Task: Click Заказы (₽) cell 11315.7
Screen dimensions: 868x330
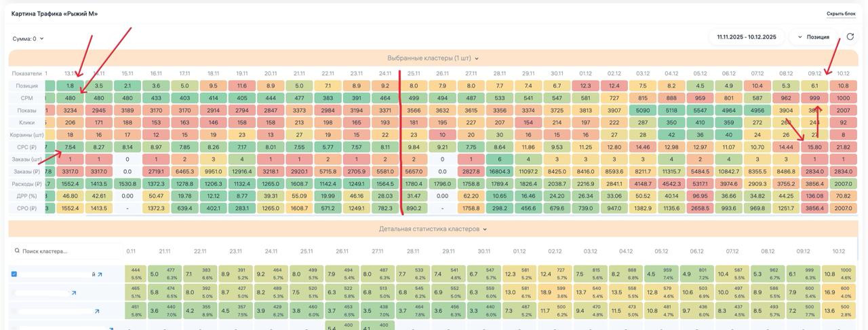Action: 671,171
